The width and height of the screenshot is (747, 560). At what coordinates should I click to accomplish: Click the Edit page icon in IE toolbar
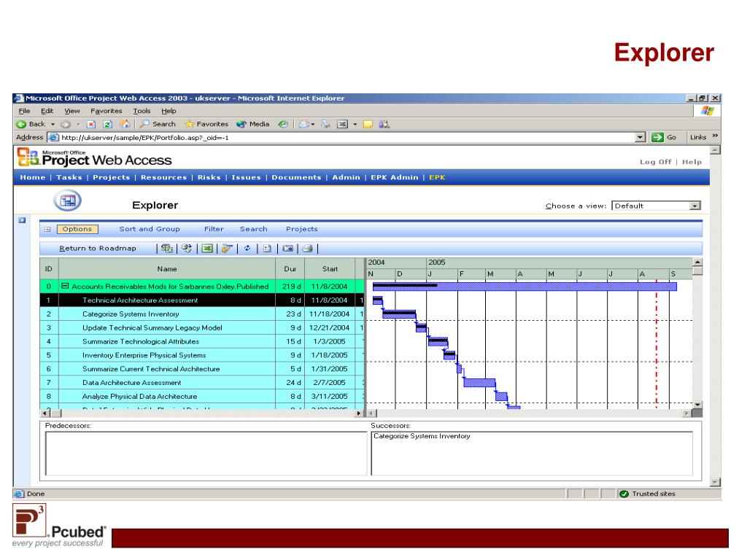point(343,124)
